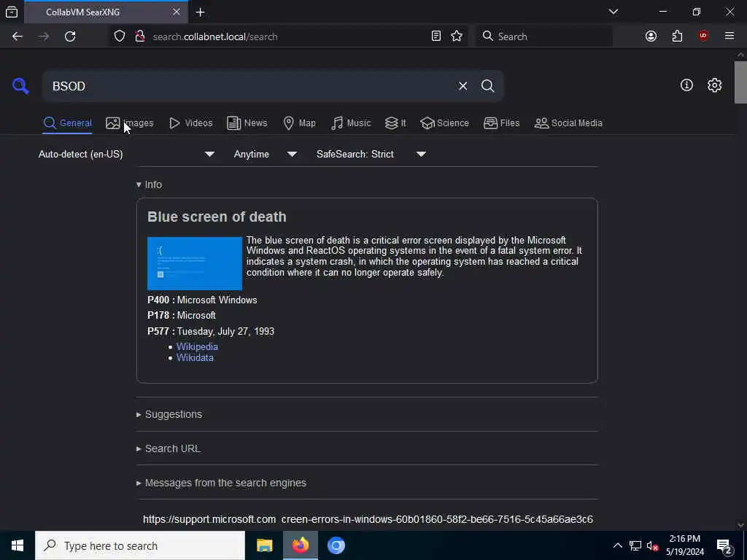The height and width of the screenshot is (560, 747).
Task: View site security lock information
Action: click(140, 36)
